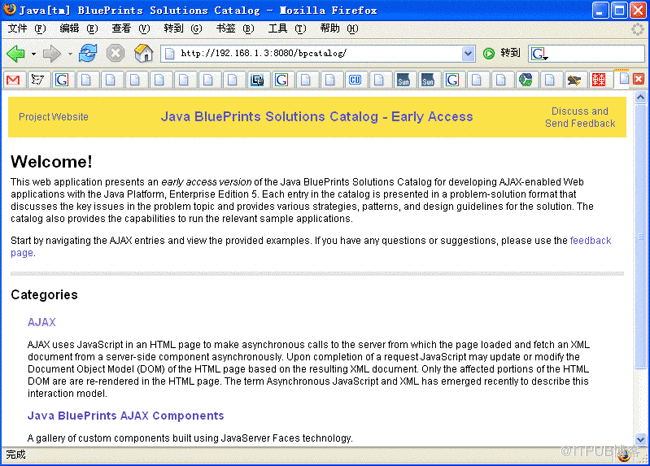The height and width of the screenshot is (466, 650).
Task: Click scrollbar up arrow
Action: click(x=640, y=97)
